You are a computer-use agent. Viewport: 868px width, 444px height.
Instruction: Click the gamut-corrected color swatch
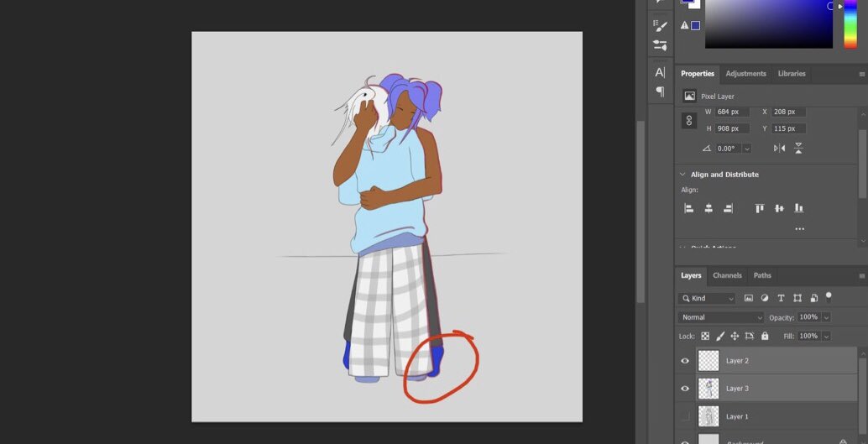(696, 25)
